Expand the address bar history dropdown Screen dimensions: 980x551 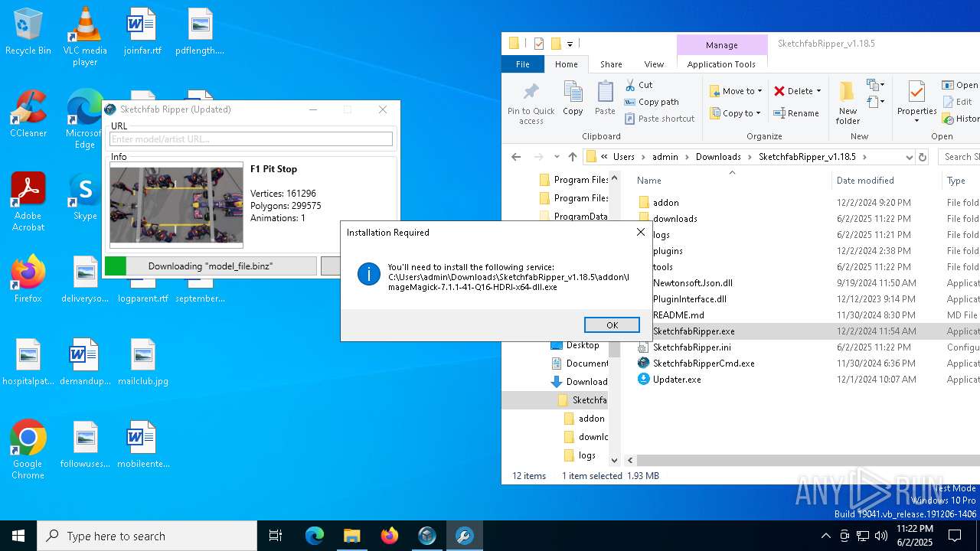coord(909,157)
